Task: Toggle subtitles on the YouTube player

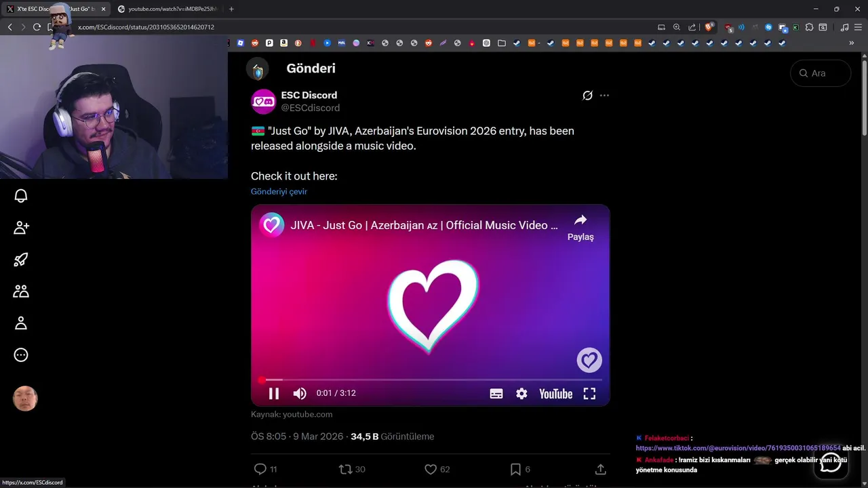Action: 496,394
